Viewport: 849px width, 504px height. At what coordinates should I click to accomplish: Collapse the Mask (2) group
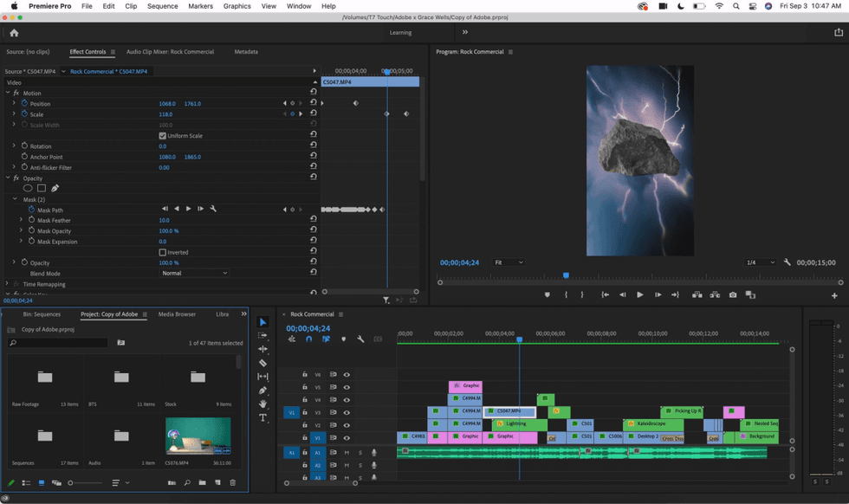pos(16,199)
